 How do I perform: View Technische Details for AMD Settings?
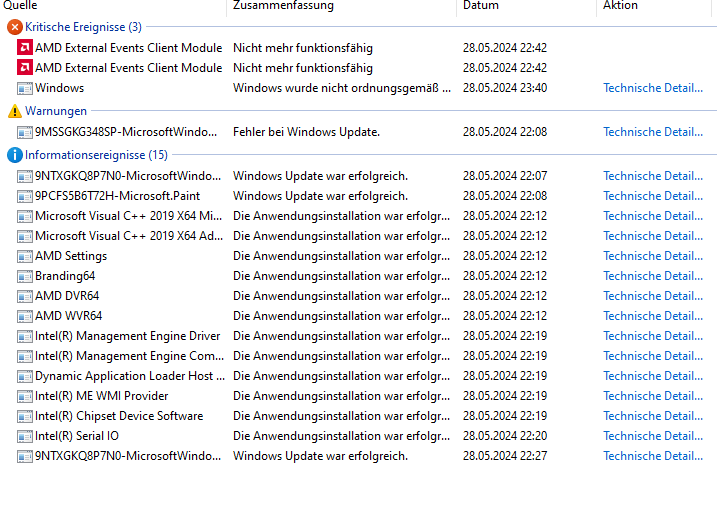tap(653, 256)
